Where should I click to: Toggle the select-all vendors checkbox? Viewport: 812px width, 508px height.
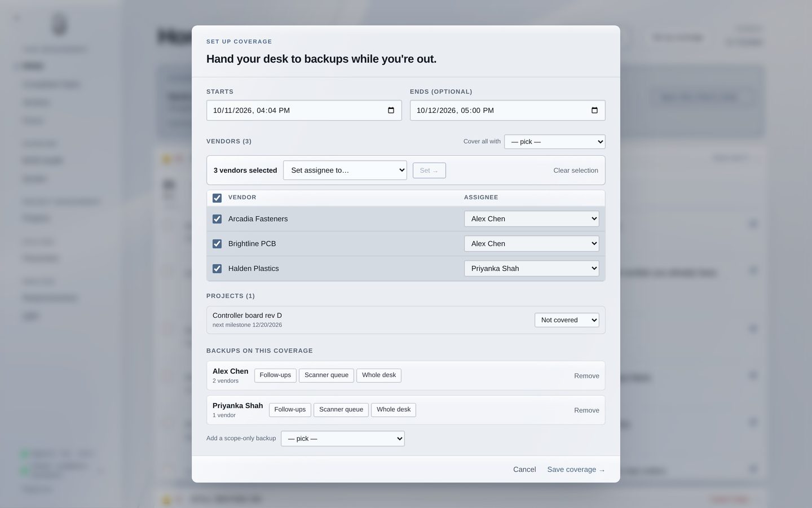[x=217, y=198]
